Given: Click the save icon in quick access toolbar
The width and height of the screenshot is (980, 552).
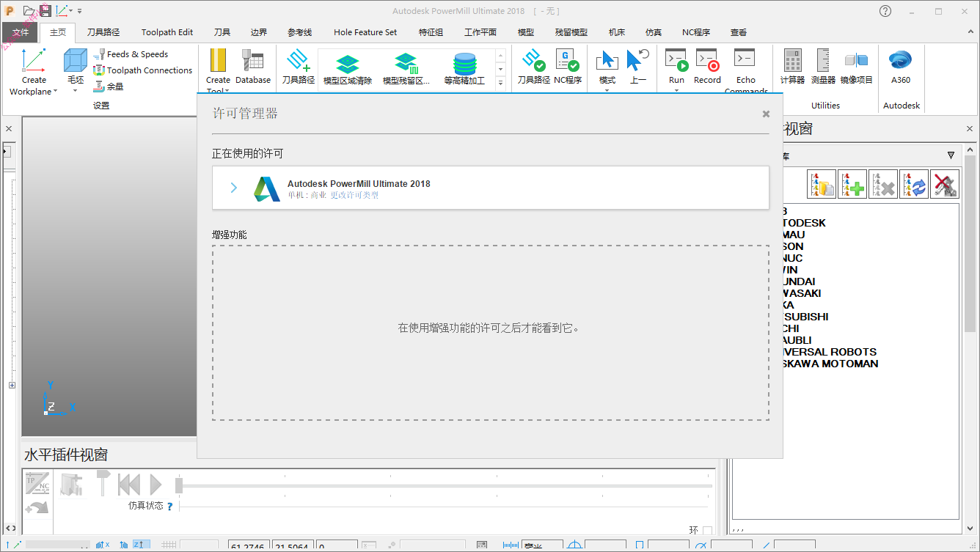Looking at the screenshot, I should [x=45, y=10].
